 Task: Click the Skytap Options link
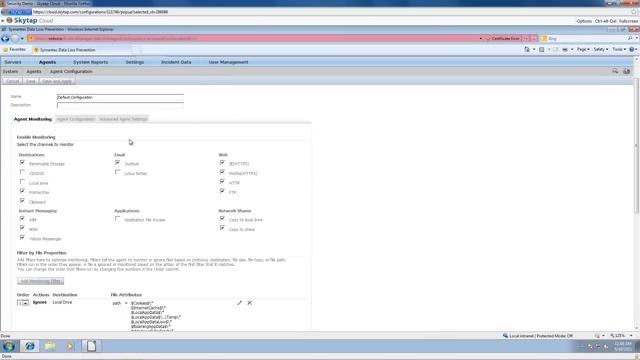[584, 21]
